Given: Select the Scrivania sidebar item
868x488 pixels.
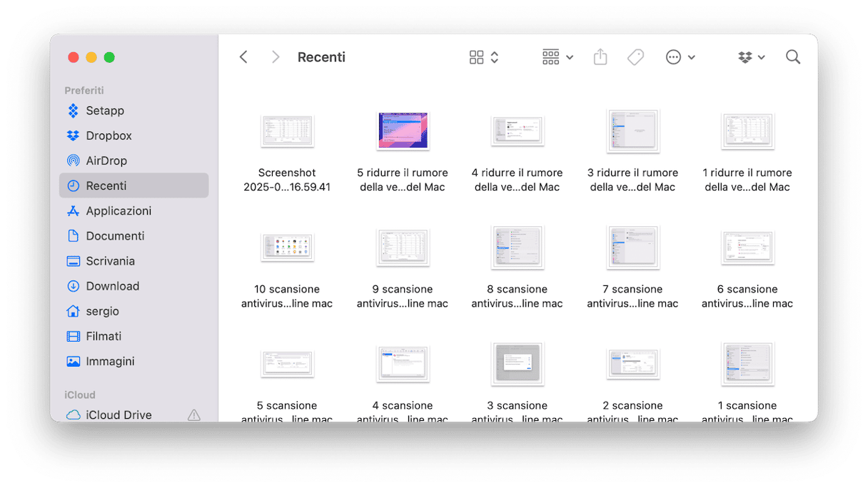Looking at the screenshot, I should 110,261.
